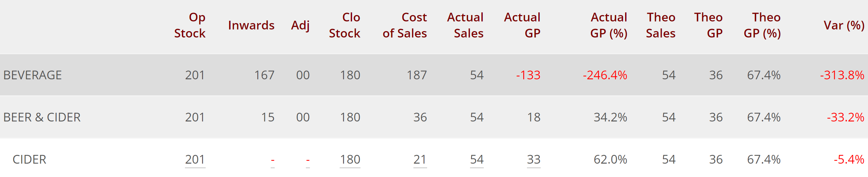
Task: Click the Inwards column header
Action: coord(251,25)
